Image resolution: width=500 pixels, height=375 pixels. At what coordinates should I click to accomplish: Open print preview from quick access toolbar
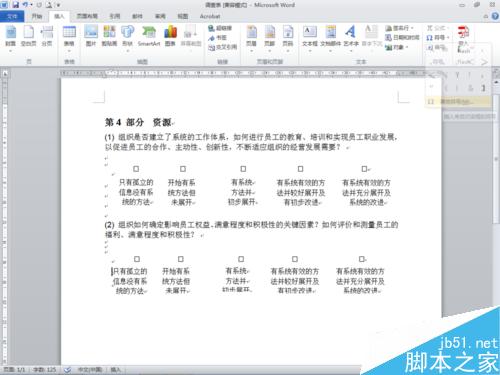tap(49, 5)
